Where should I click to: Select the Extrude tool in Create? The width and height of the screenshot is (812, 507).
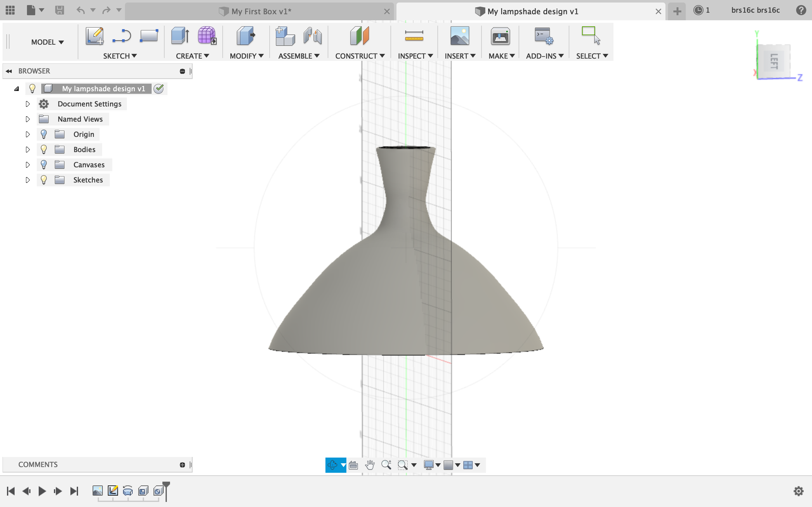click(180, 35)
